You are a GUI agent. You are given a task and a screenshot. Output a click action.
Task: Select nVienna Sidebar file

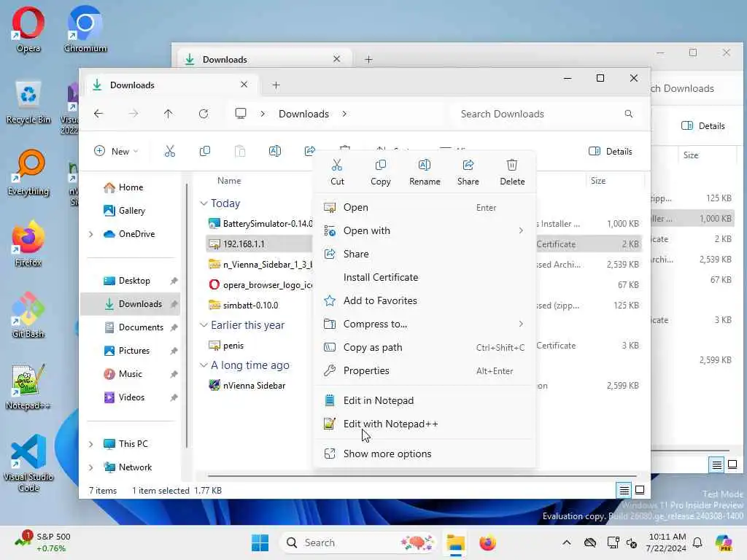pos(254,386)
